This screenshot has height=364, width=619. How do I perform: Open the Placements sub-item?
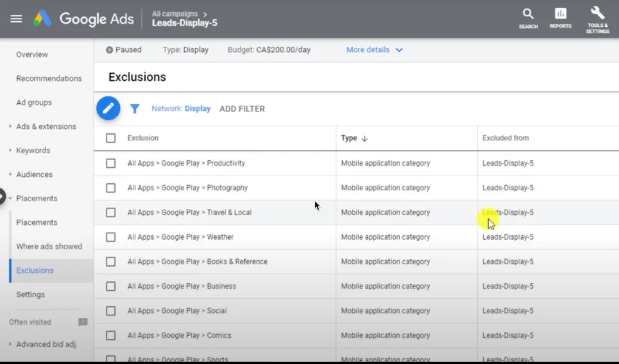pyautogui.click(x=37, y=222)
